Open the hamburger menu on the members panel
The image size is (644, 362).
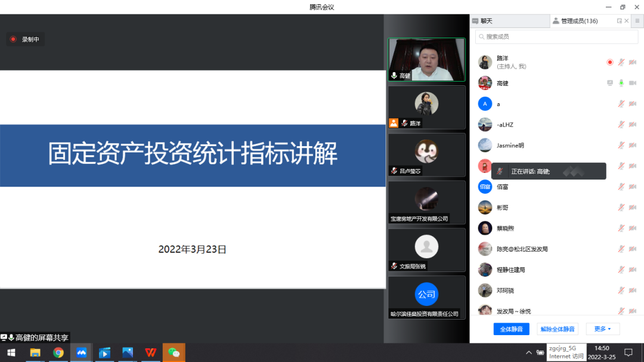[x=638, y=20]
